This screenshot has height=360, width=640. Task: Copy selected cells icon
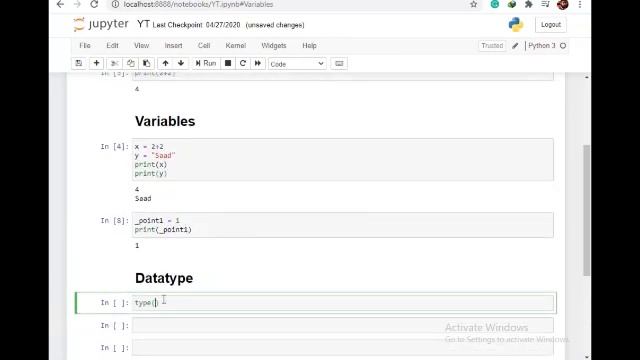click(131, 63)
